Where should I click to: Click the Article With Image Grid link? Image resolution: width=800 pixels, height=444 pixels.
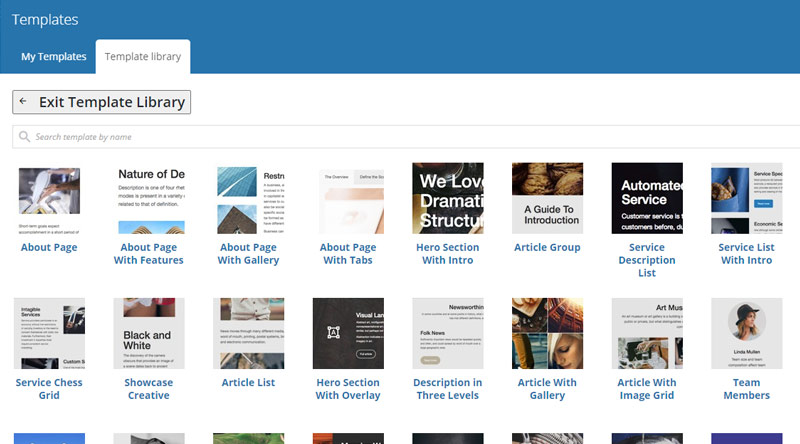(x=647, y=389)
